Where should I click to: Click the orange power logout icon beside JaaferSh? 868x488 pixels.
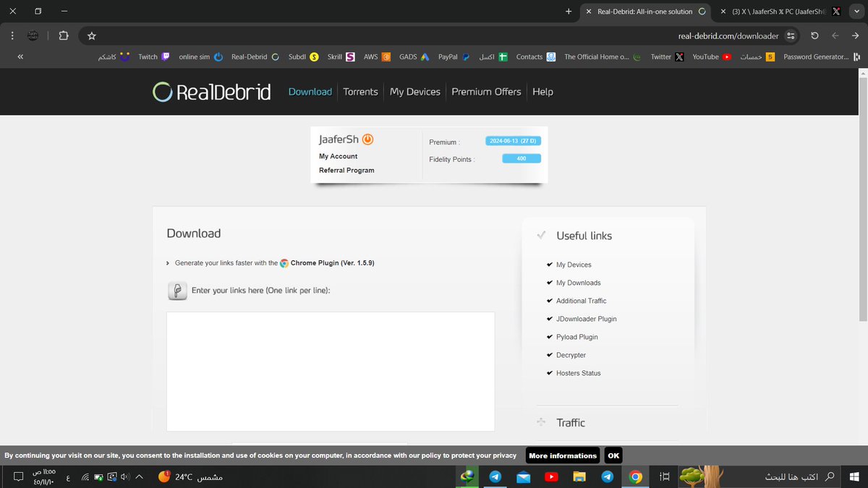(x=367, y=139)
